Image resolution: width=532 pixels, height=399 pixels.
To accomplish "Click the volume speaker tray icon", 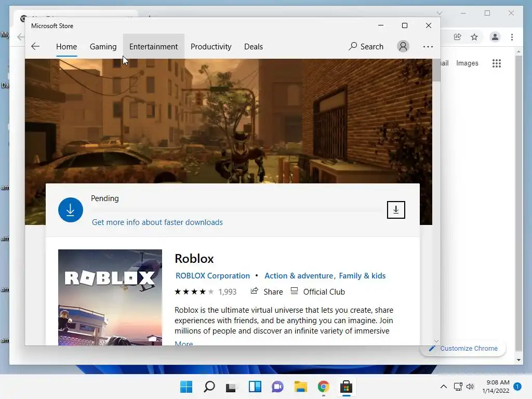I will [470, 387].
